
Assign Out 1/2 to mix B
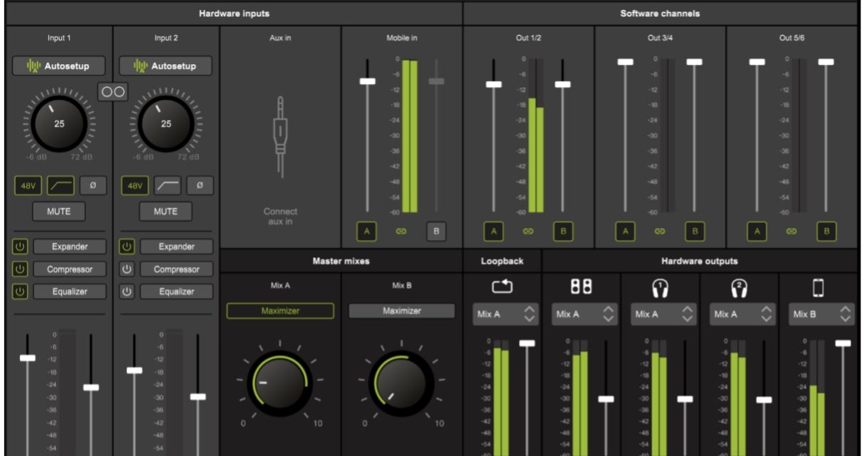[x=563, y=232]
